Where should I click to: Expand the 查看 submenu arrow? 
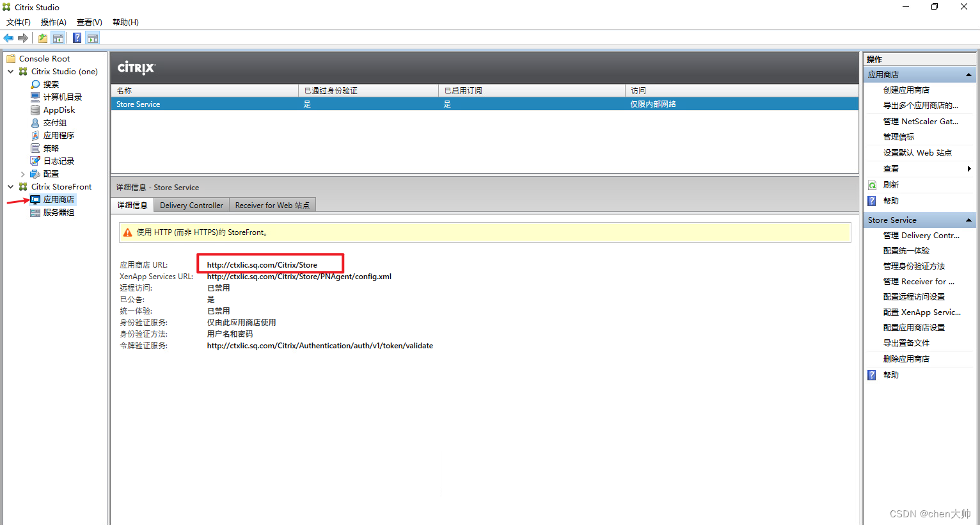click(x=969, y=169)
